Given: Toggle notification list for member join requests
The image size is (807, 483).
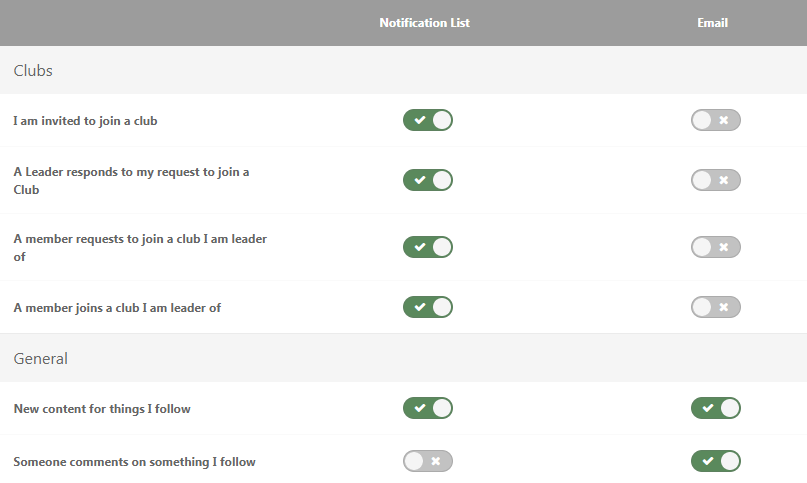Looking at the screenshot, I should [x=427, y=247].
